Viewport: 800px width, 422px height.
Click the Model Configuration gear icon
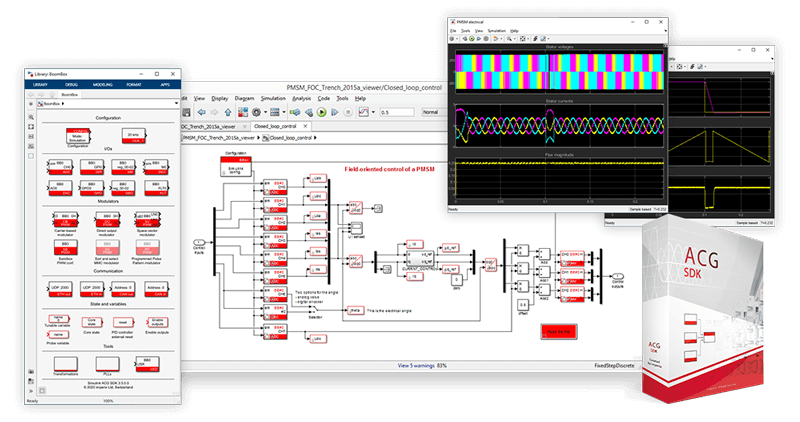tap(254, 113)
